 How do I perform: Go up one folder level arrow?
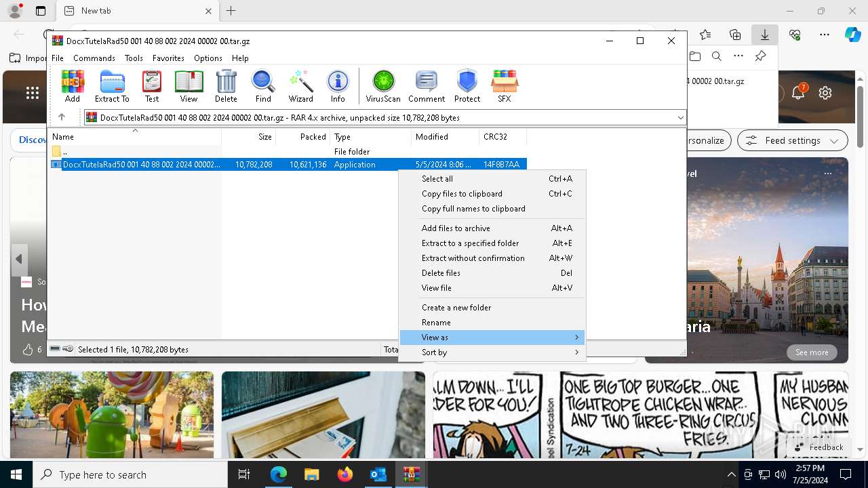(62, 117)
